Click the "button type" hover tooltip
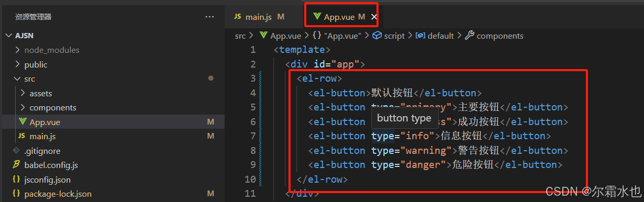Image resolution: width=644 pixels, height=202 pixels. tap(404, 118)
